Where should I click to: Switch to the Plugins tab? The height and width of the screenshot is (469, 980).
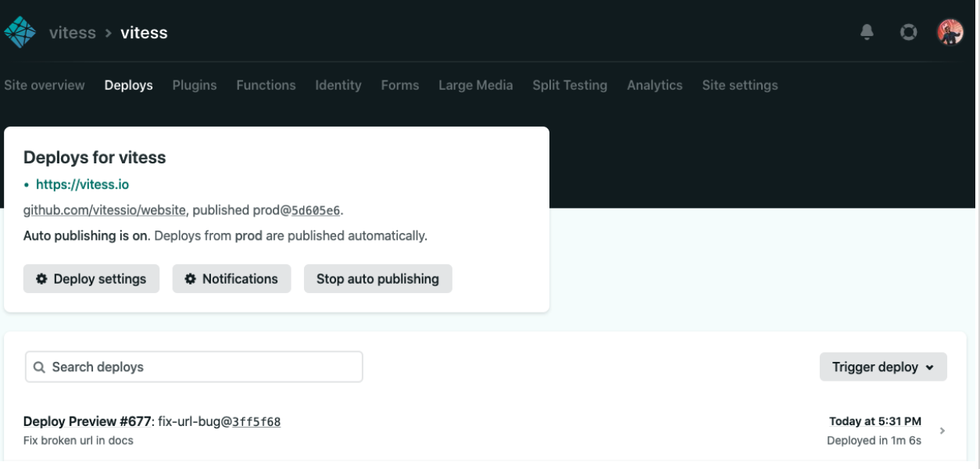point(195,85)
